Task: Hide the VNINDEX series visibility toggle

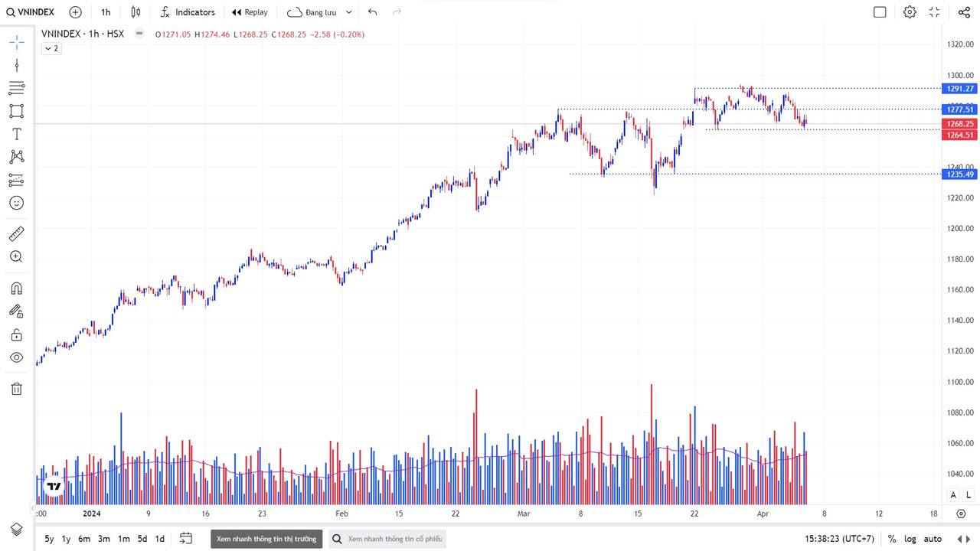Action: (x=139, y=34)
